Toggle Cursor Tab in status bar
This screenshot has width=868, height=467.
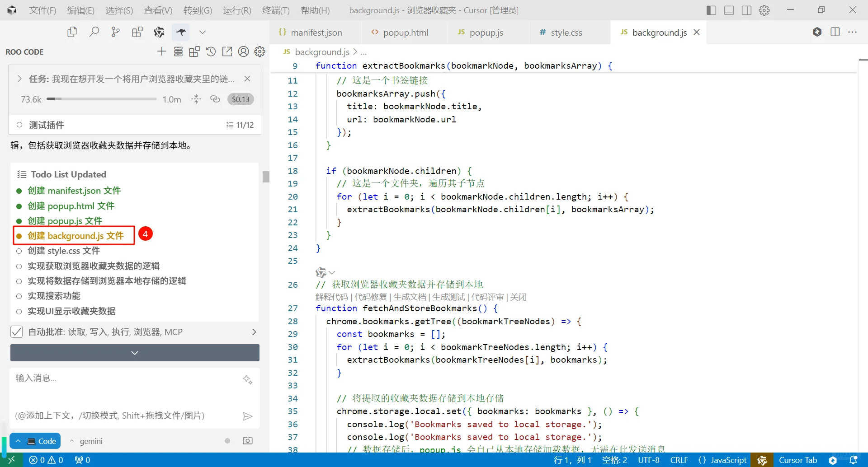(x=798, y=460)
